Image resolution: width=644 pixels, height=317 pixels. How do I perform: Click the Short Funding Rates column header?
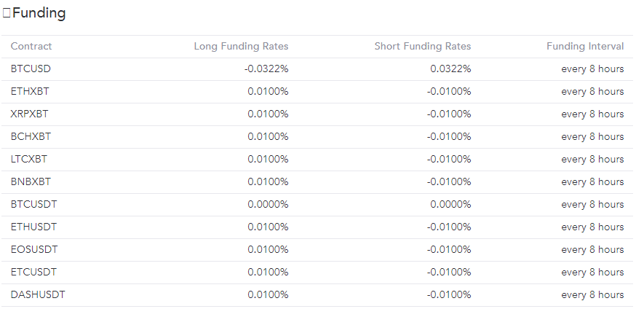coord(422,46)
